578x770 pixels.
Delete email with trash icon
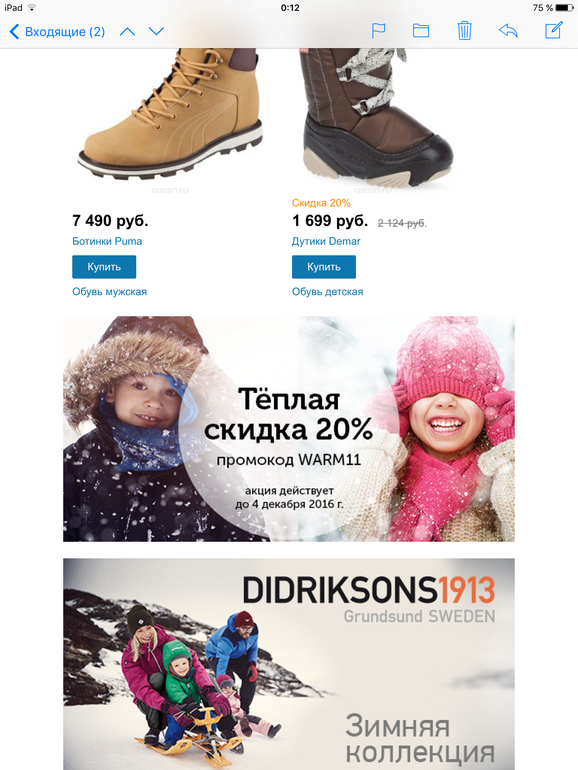point(465,30)
